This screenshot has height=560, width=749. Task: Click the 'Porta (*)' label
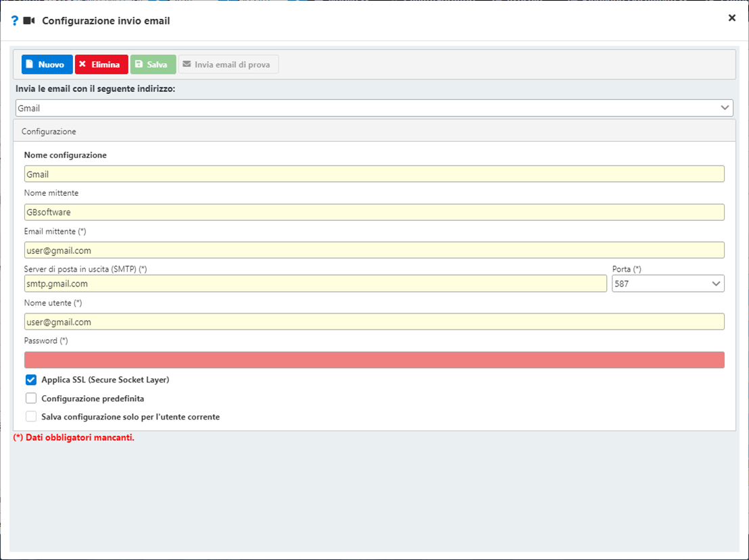click(627, 270)
